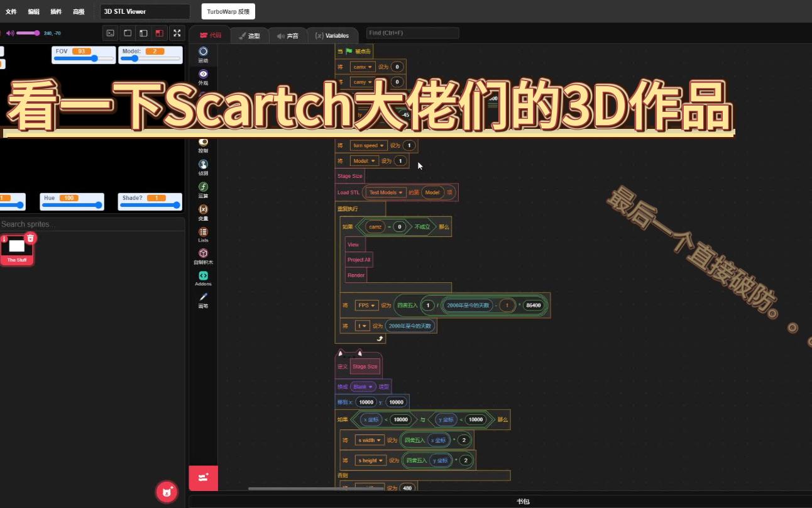The image size is (812, 508).
Task: Select the 运算 (Operators) block category
Action: tap(203, 190)
